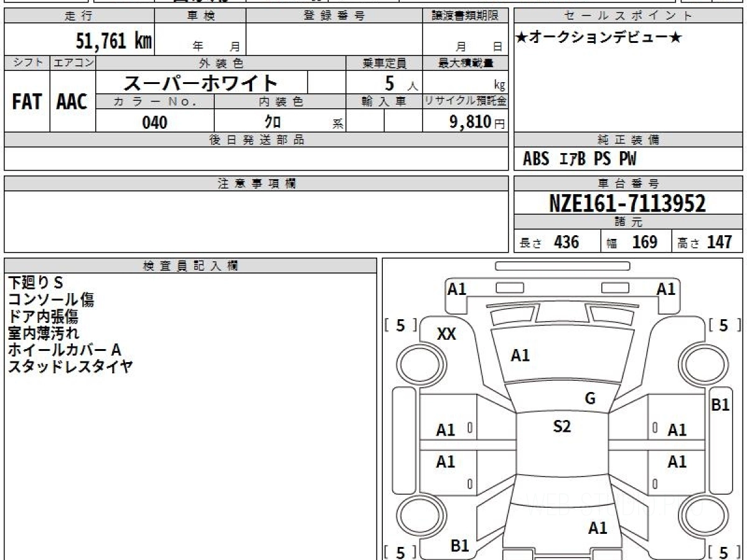Click the 車台番号 header
747x560 pixels.
pyautogui.click(x=629, y=184)
